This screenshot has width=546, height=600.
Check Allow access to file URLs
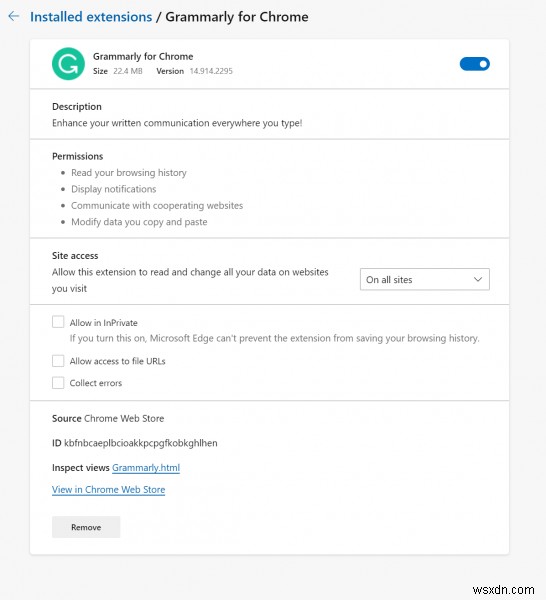(58, 361)
